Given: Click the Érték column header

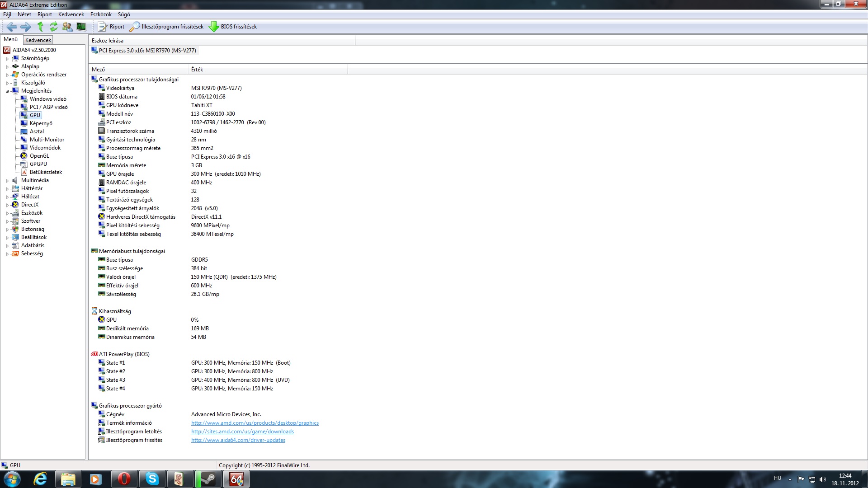Looking at the screenshot, I should click(268, 70).
